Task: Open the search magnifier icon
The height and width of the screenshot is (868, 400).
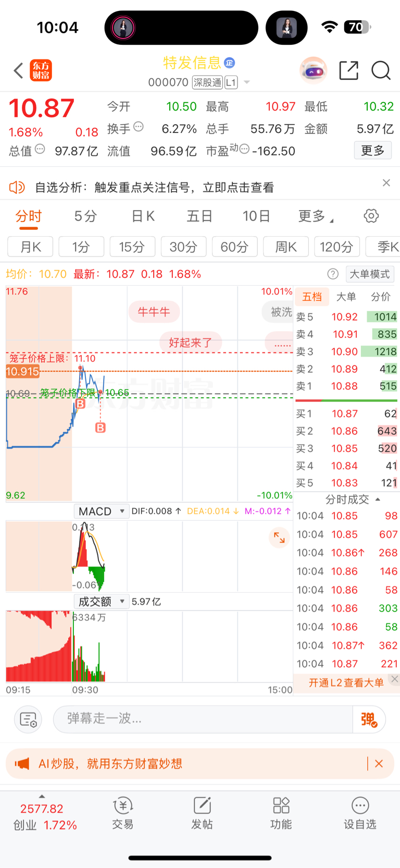Action: 381,70
